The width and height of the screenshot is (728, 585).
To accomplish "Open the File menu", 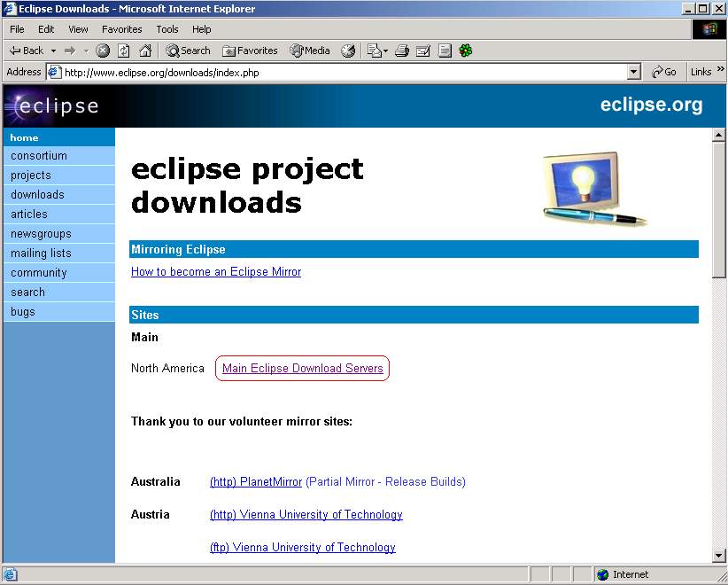I will pyautogui.click(x=17, y=29).
